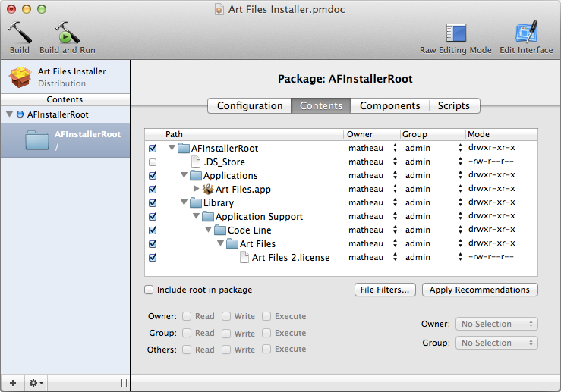Open the gear action menu
The image size is (561, 392).
(x=36, y=383)
